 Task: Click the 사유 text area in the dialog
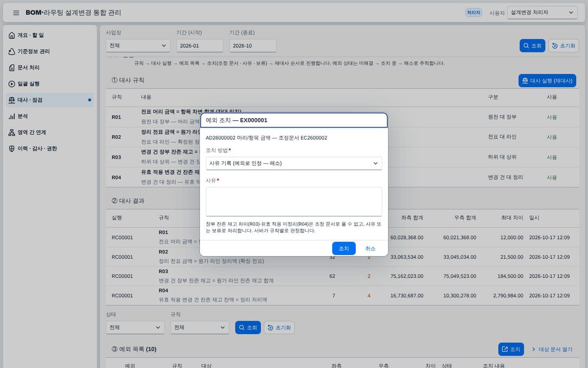294,202
